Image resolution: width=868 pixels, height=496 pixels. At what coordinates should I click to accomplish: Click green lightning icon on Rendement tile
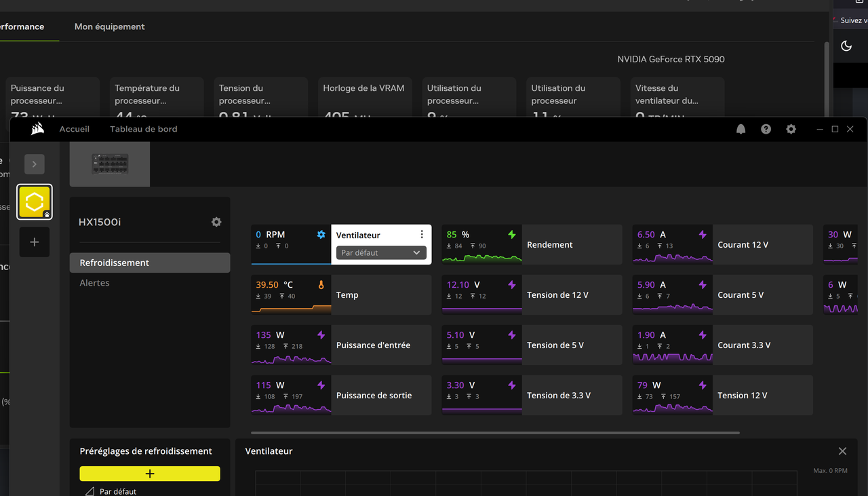point(512,235)
